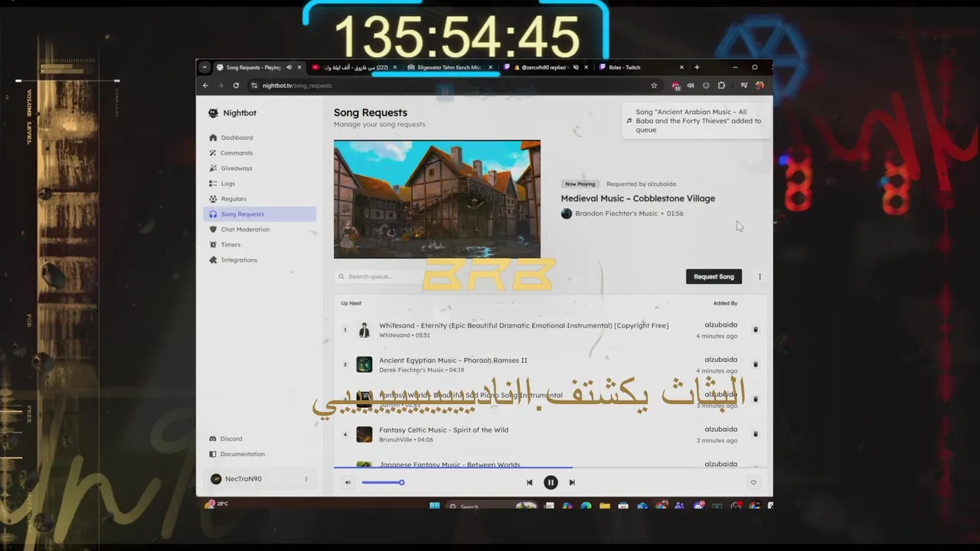980x551 pixels.
Task: Delete Ancient Egyptian Music from queue
Action: 756,364
